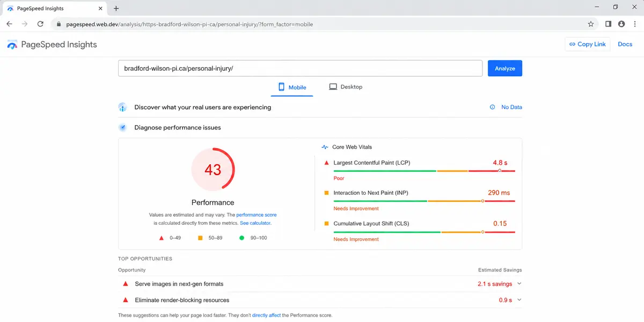This screenshot has height=322, width=644.
Task: Click the real users experience section icon
Action: (122, 107)
